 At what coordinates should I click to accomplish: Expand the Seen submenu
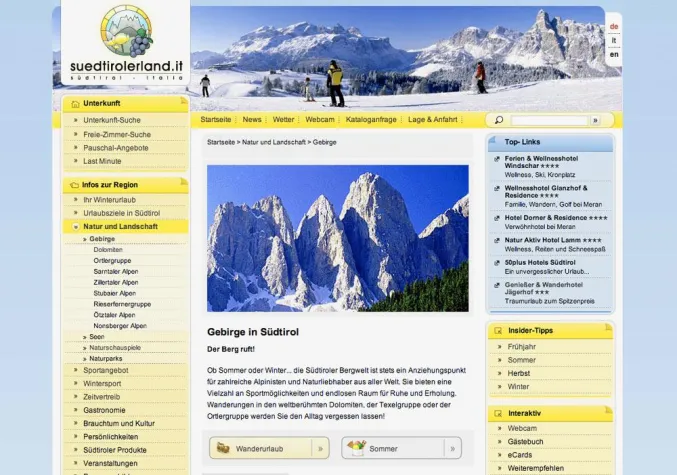85,336
